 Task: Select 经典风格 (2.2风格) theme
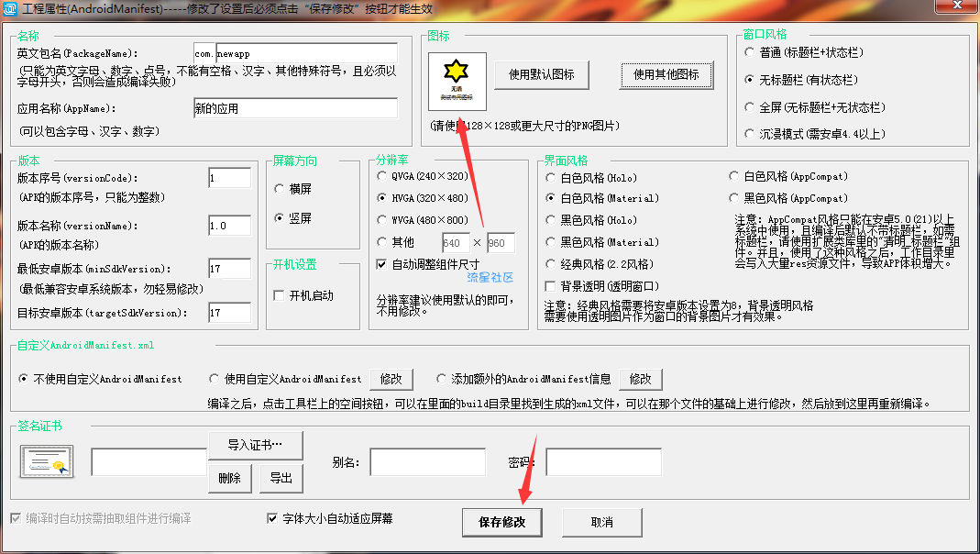click(600, 264)
